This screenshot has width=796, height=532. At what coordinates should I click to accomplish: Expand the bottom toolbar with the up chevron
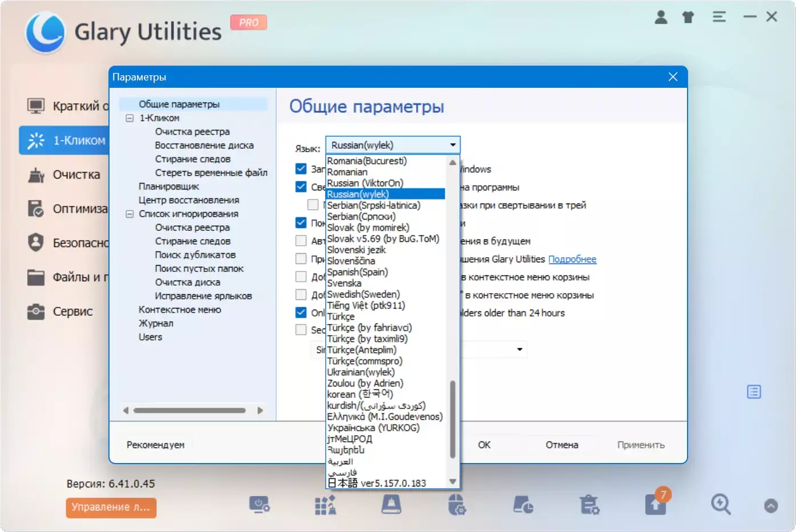coord(771,506)
